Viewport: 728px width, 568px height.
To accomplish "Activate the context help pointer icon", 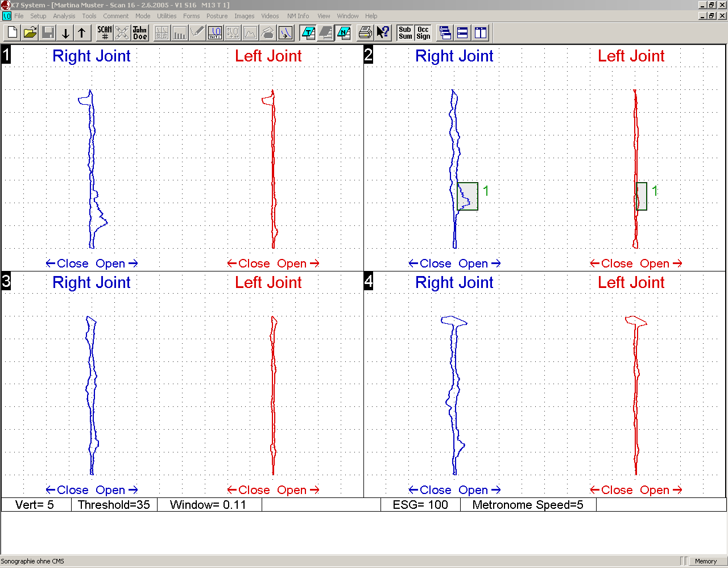I will pos(383,33).
